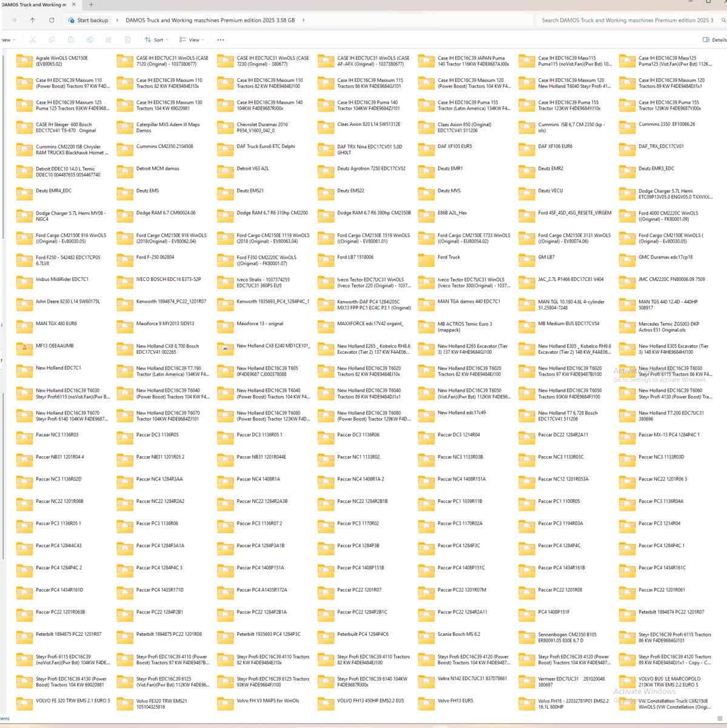Click the Up directory arrow
Viewport: 727px width, 728px height.
[33, 20]
